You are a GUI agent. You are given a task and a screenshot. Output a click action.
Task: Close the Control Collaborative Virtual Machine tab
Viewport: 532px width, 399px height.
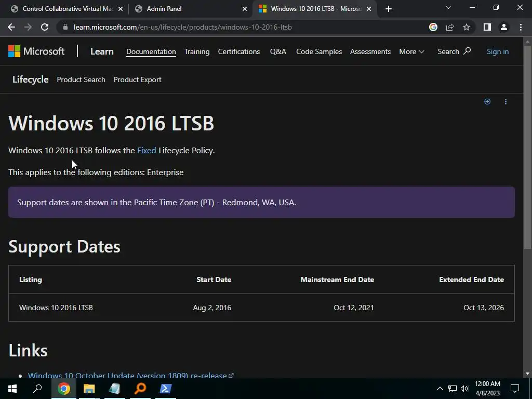click(121, 9)
